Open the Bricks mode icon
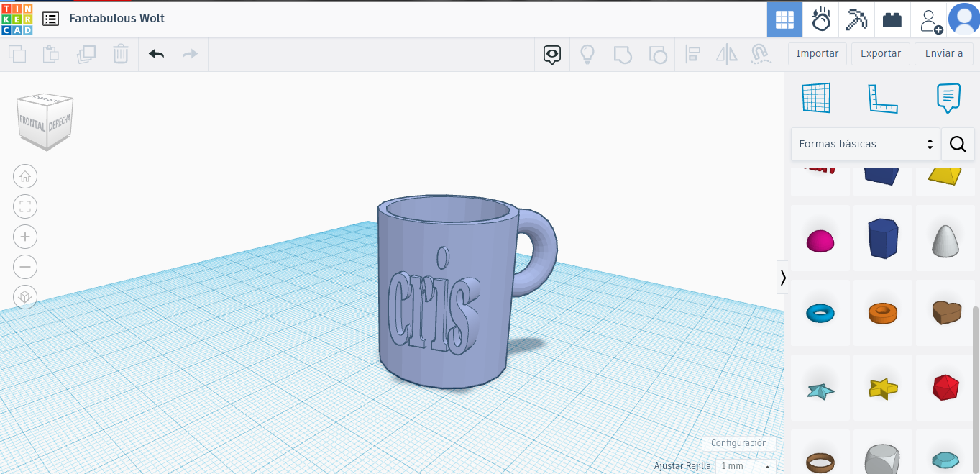The image size is (980, 474). [892, 19]
